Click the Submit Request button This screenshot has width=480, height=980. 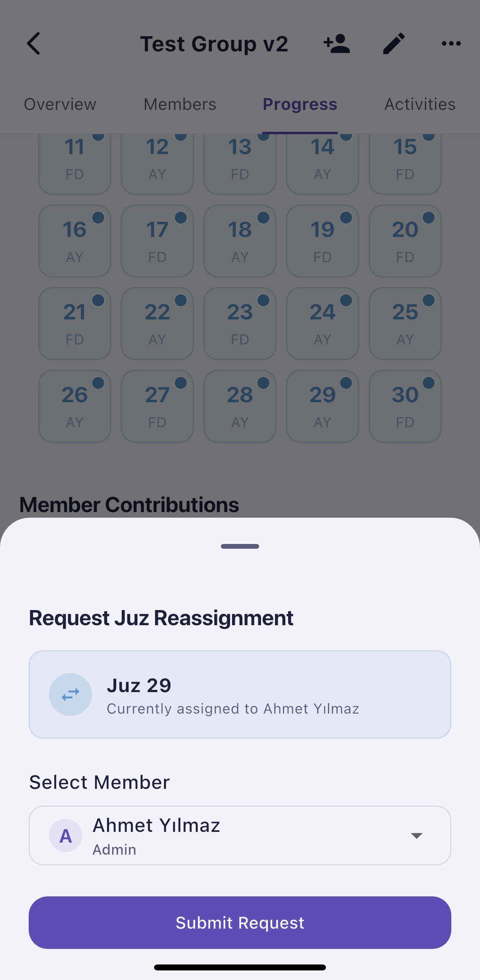tap(240, 923)
